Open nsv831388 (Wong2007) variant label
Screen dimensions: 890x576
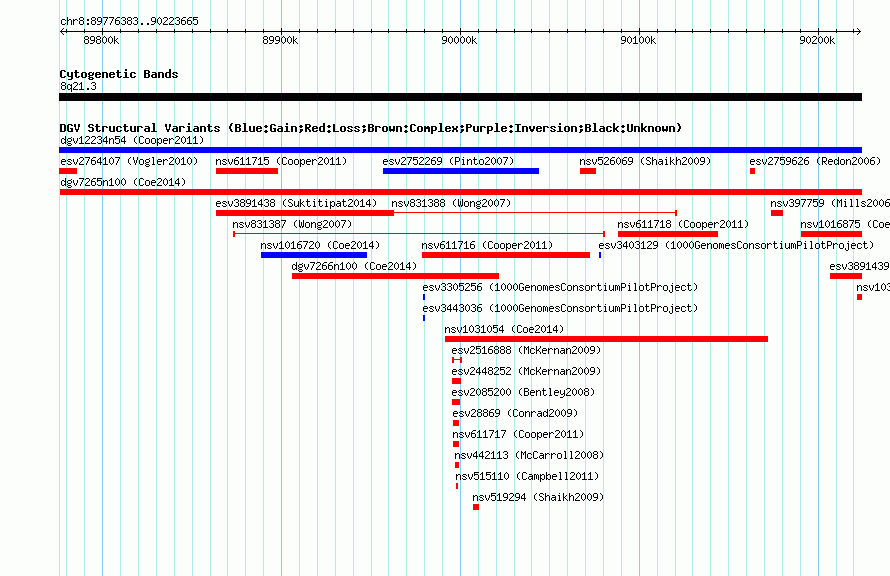(451, 203)
